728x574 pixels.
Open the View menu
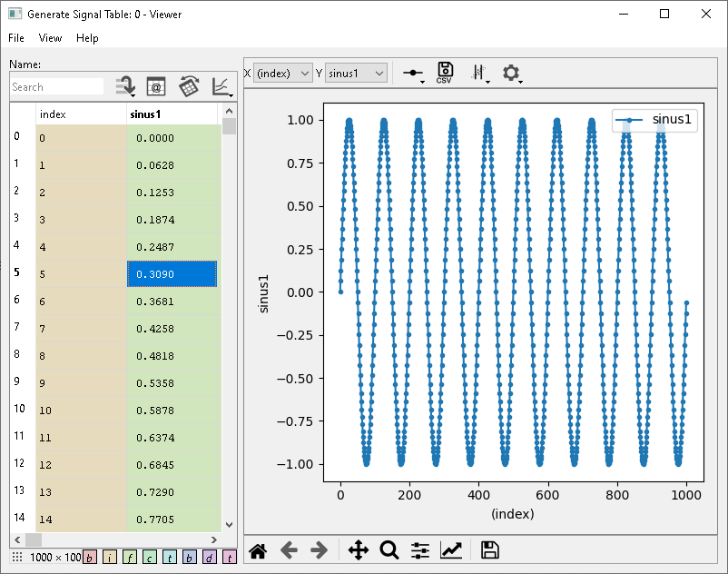[50, 38]
